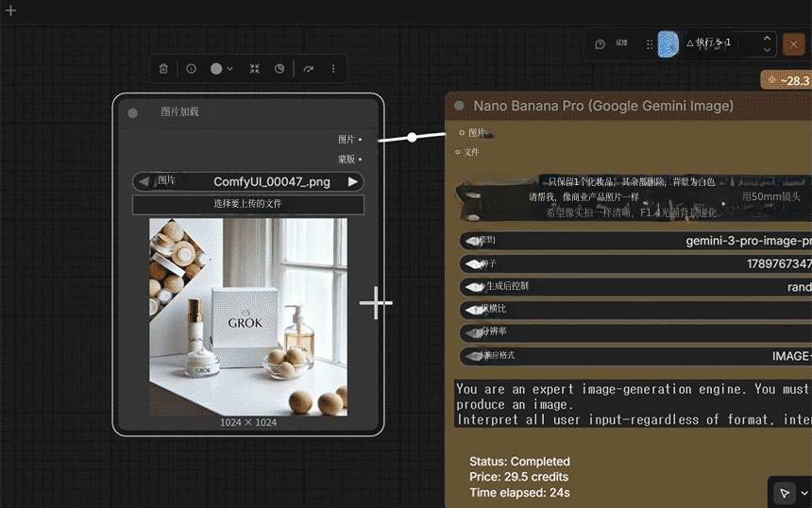812x508 pixels.
Task: Click 选择要上传的文件 upload button
Action: pos(247,204)
